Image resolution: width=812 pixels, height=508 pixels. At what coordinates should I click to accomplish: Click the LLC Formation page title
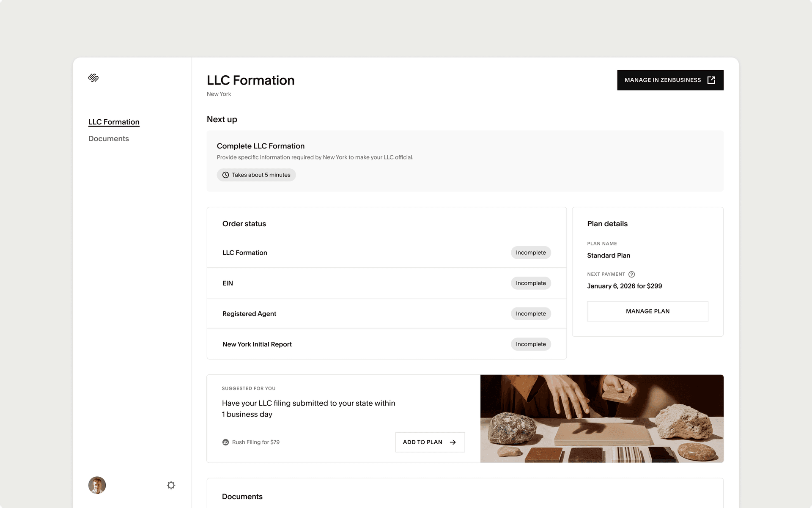click(x=250, y=80)
